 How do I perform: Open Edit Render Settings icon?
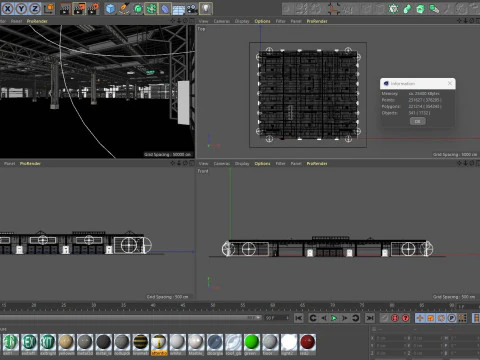(93, 9)
